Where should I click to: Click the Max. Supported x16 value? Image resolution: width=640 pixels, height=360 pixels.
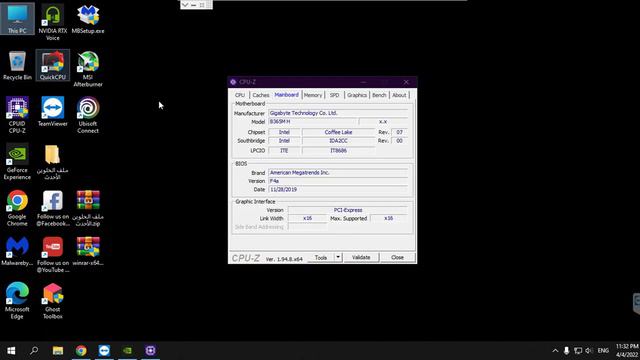tap(389, 218)
